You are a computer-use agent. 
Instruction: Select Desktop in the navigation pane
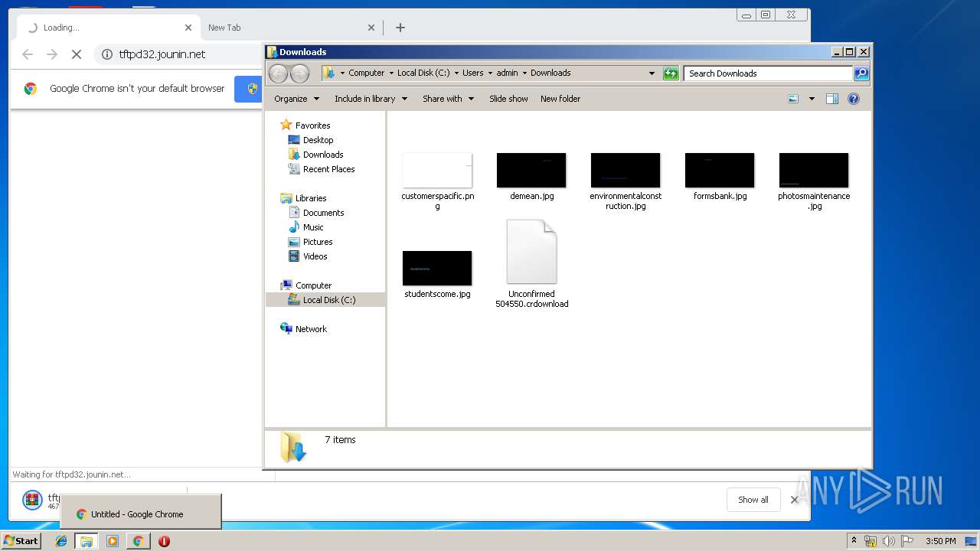[318, 140]
